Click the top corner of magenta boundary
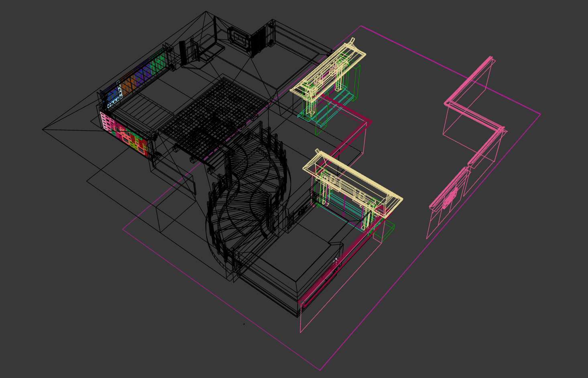The image size is (588, 378). [x=361, y=26]
